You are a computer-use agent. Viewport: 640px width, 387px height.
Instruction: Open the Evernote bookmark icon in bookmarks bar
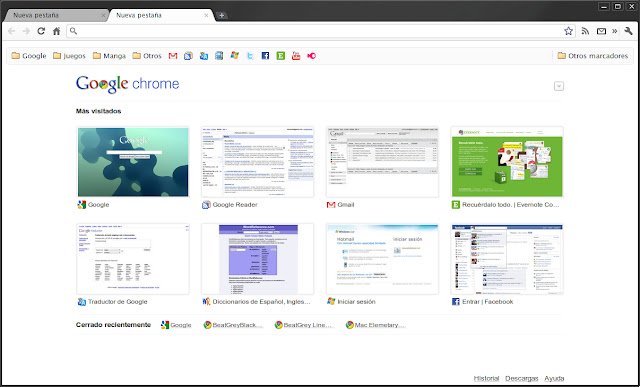[x=280, y=56]
